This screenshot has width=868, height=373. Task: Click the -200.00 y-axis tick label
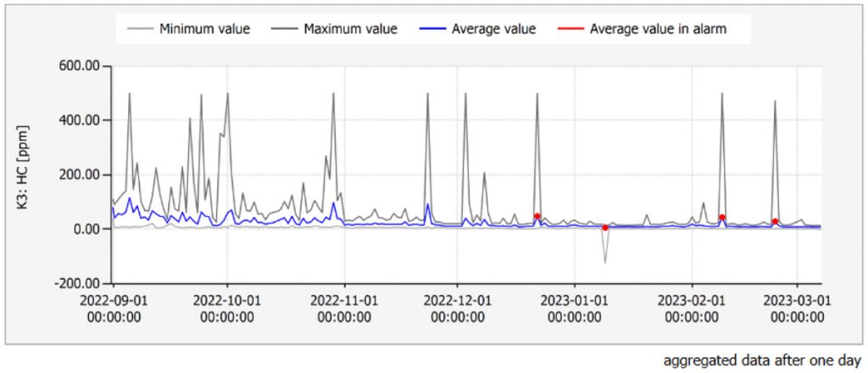[x=77, y=283]
